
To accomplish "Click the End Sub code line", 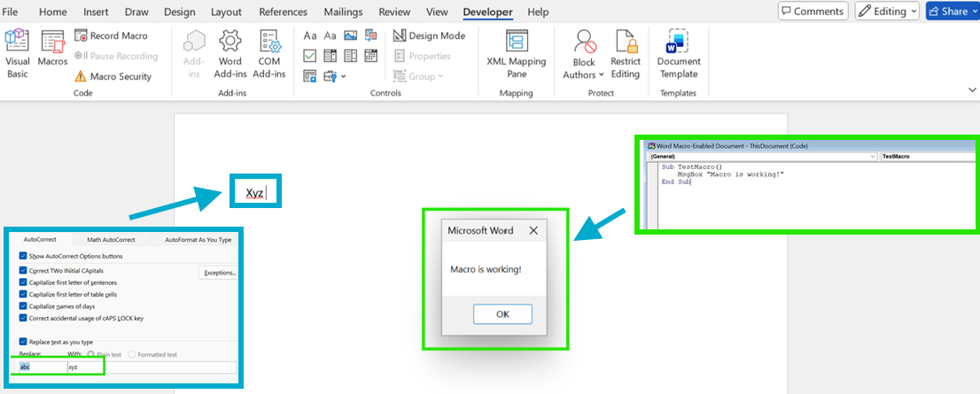I will pyautogui.click(x=675, y=182).
